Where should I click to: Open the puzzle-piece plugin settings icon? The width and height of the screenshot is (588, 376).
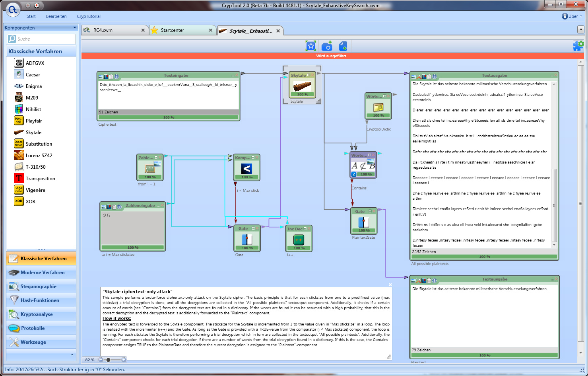point(578,46)
